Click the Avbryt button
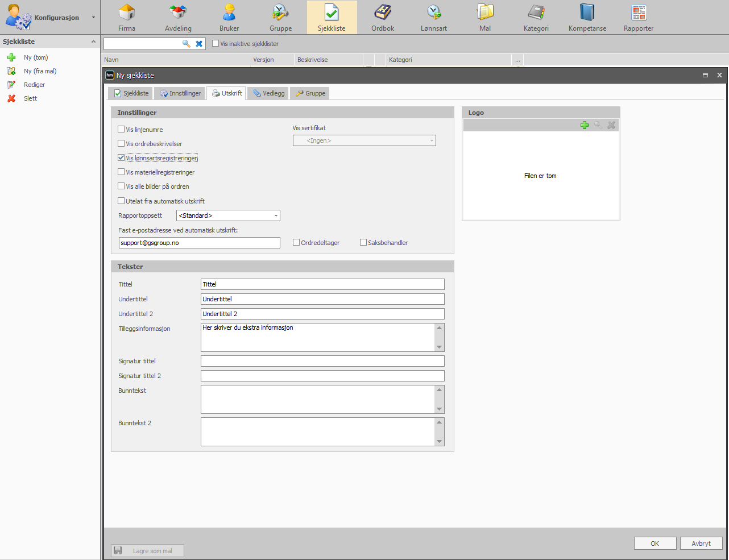729x560 pixels. click(x=701, y=544)
